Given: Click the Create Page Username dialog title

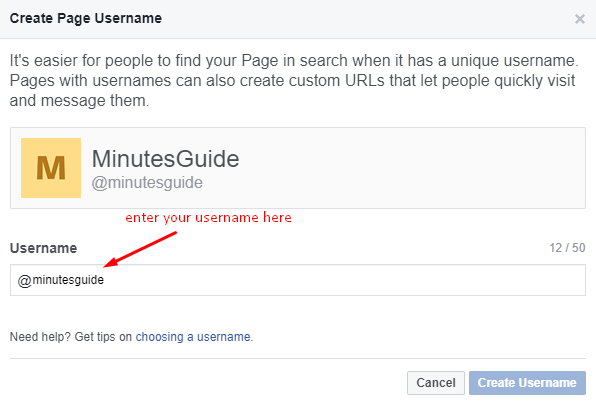Looking at the screenshot, I should (x=86, y=18).
